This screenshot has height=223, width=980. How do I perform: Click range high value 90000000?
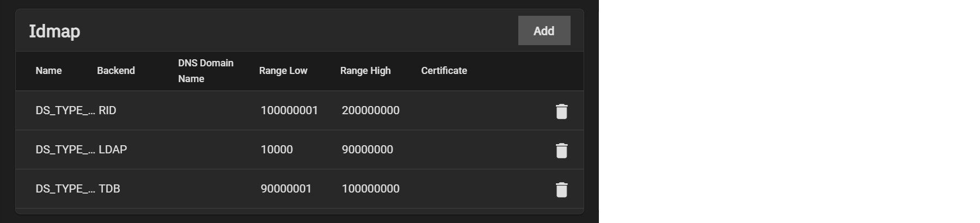367,150
